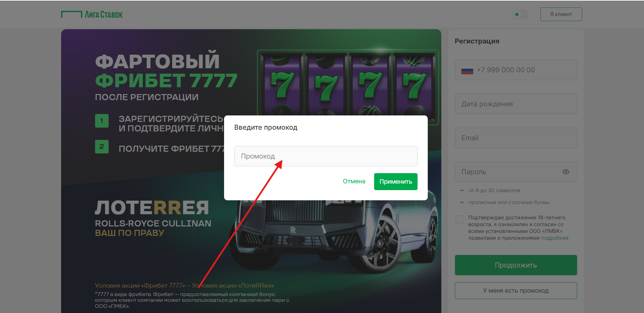Click the green step 1 badge
The width and height of the screenshot is (644, 313).
coord(102,121)
